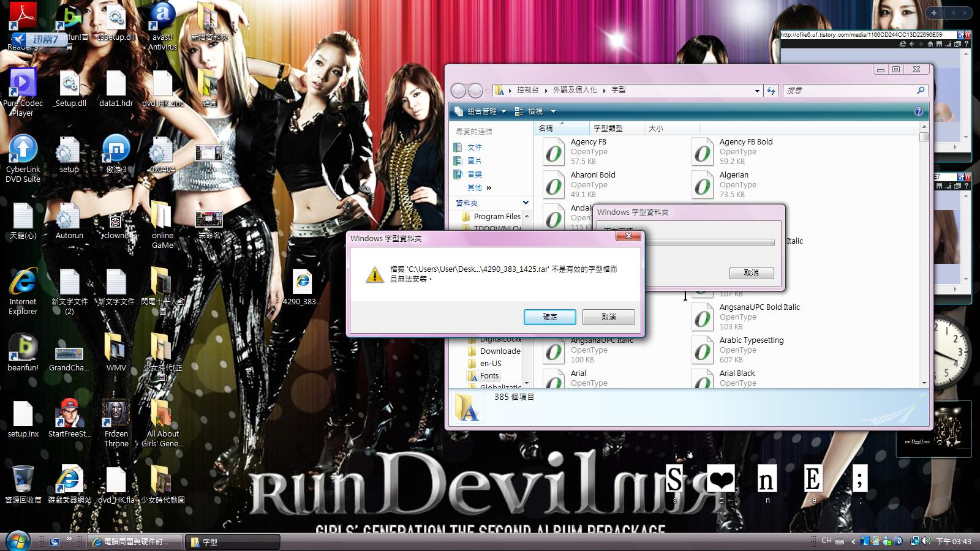Click the taskbar clock 下午 03:43
The width and height of the screenshot is (980, 551).
coord(954,542)
